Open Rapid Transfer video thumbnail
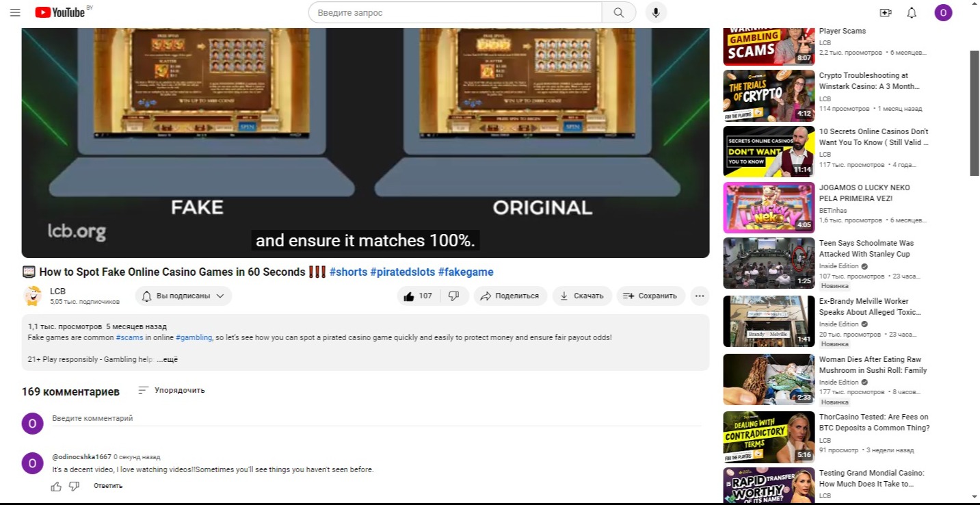Screen dimensions: 980x505 (x=769, y=485)
